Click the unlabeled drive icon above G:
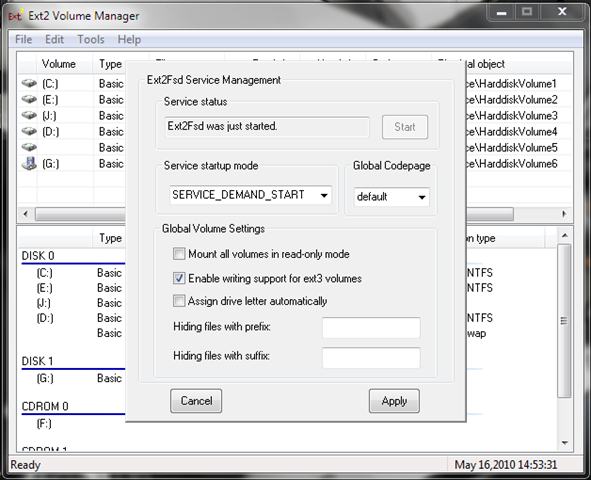This screenshot has width=591, height=480. (29, 147)
